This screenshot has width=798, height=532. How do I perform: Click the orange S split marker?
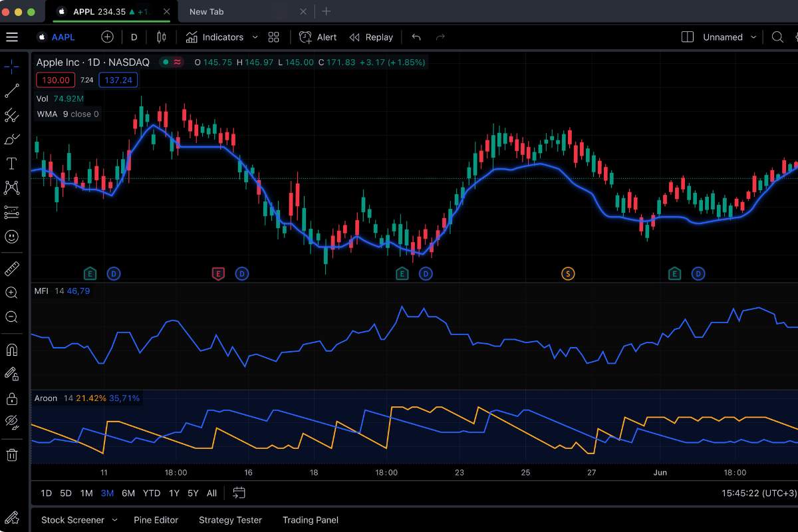(568, 273)
